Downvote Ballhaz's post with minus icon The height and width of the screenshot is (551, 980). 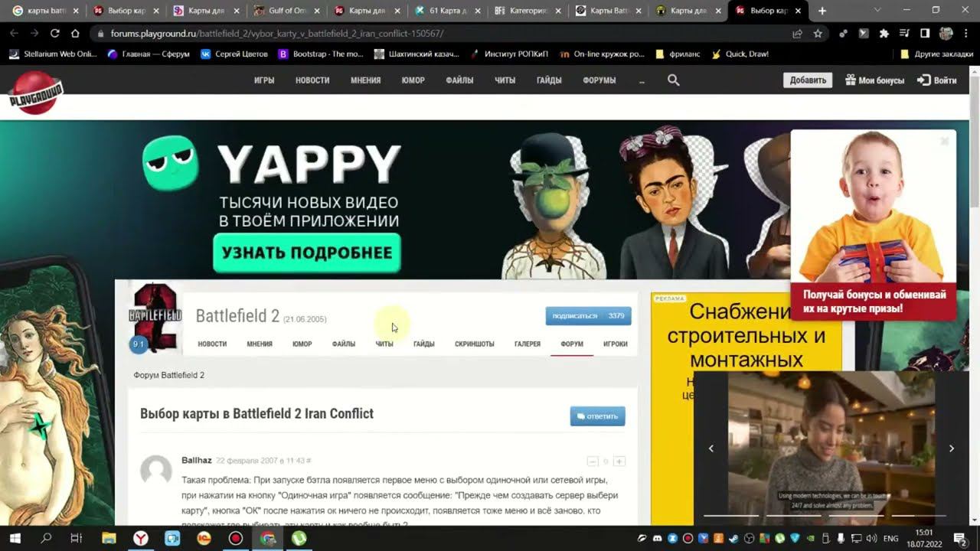point(593,461)
